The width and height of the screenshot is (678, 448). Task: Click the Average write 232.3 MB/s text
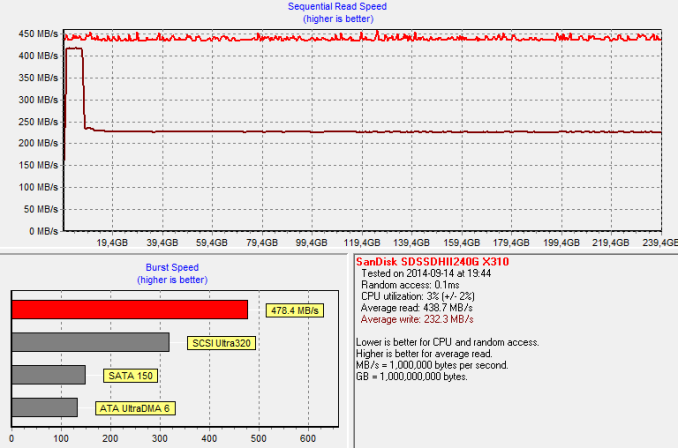pyautogui.click(x=417, y=320)
